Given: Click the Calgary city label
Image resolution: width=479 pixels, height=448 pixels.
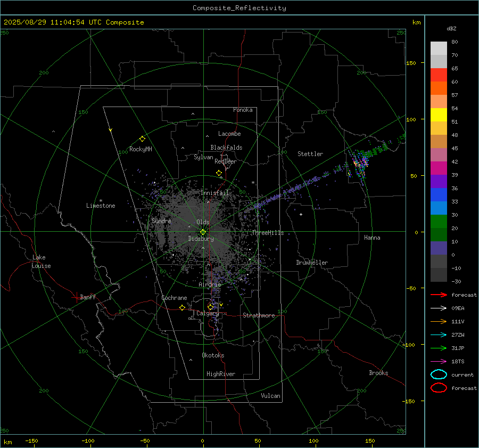Looking at the screenshot, I should (x=208, y=313).
